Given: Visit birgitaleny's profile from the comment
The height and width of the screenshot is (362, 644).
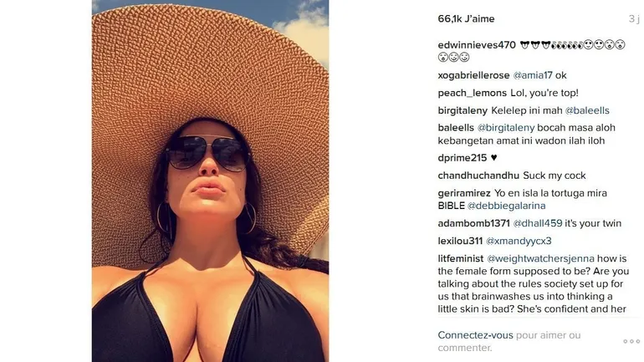Looking at the screenshot, I should pyautogui.click(x=463, y=110).
